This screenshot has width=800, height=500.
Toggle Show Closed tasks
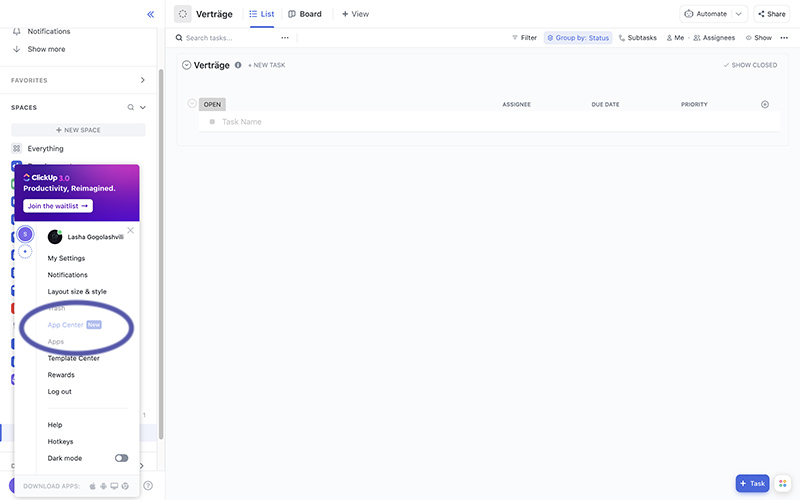coord(750,65)
